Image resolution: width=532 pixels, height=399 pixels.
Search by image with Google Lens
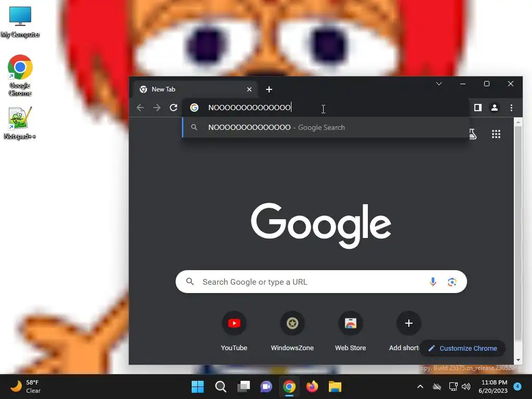pyautogui.click(x=452, y=282)
